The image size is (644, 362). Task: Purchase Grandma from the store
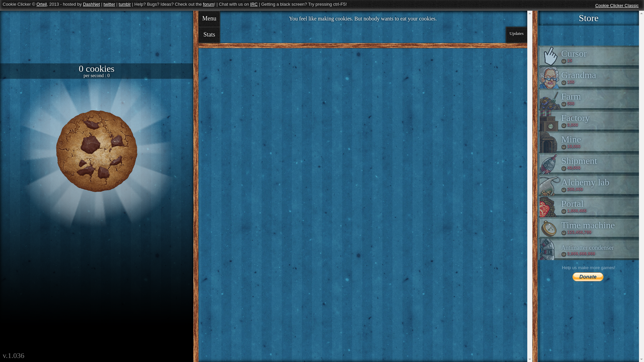589,78
